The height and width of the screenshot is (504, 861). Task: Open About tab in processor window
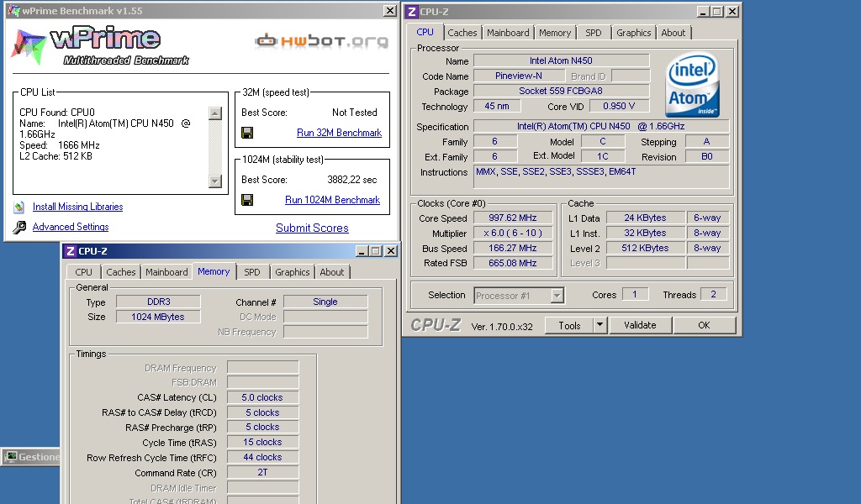click(x=673, y=33)
